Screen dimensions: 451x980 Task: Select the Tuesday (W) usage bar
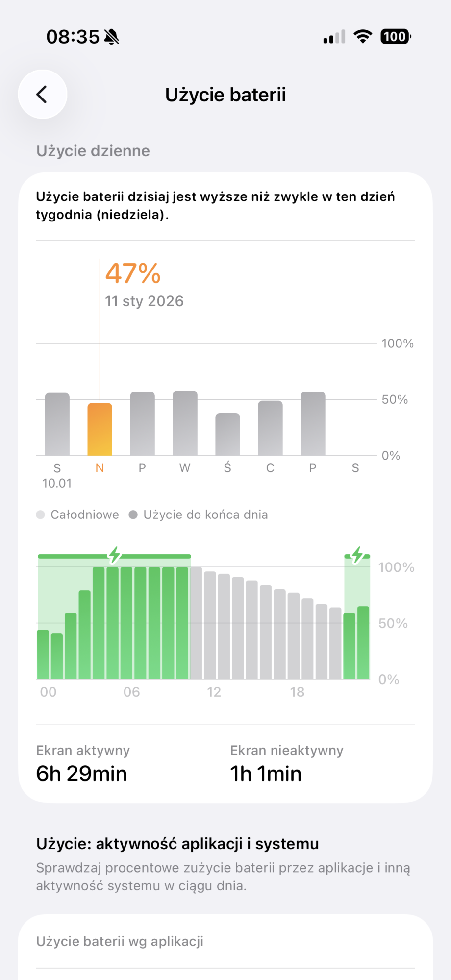click(185, 423)
